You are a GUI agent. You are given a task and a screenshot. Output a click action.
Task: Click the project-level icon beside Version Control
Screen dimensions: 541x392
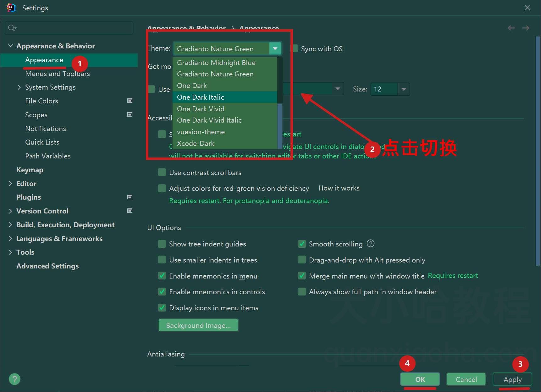coord(130,211)
